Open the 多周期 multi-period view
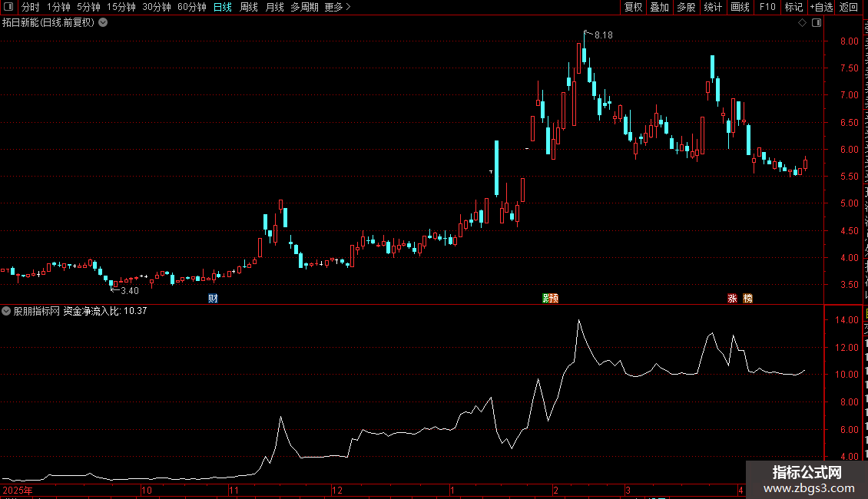 click(x=304, y=7)
